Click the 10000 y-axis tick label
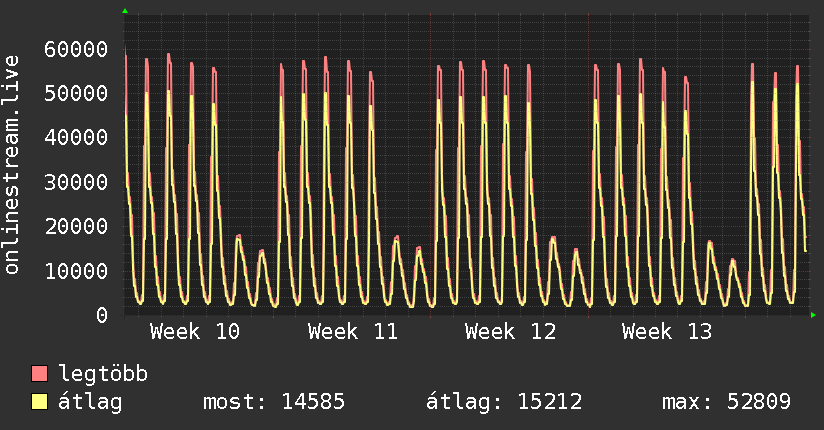Screen dimensions: 824x430 (x=76, y=271)
